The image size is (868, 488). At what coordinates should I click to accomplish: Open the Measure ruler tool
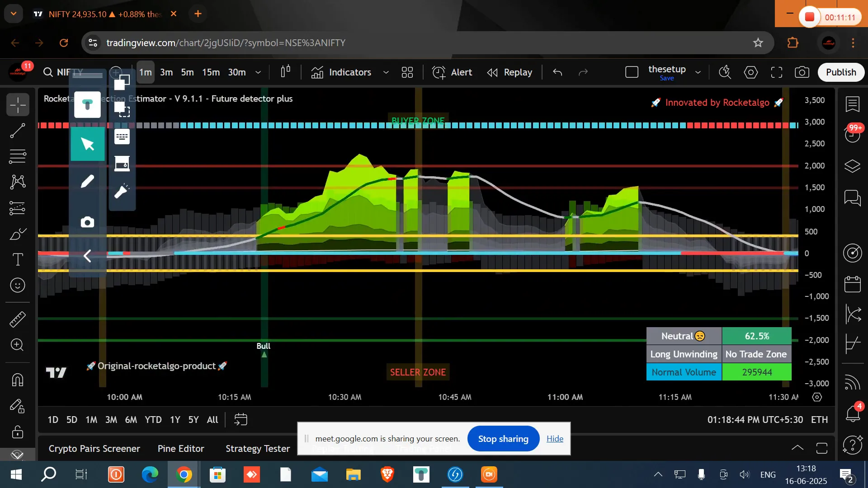point(18,319)
